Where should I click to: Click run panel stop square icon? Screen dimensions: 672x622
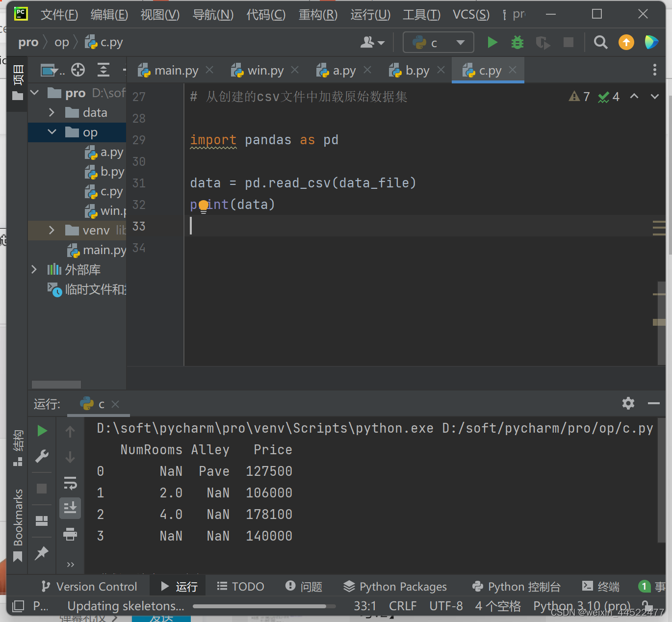coord(42,489)
